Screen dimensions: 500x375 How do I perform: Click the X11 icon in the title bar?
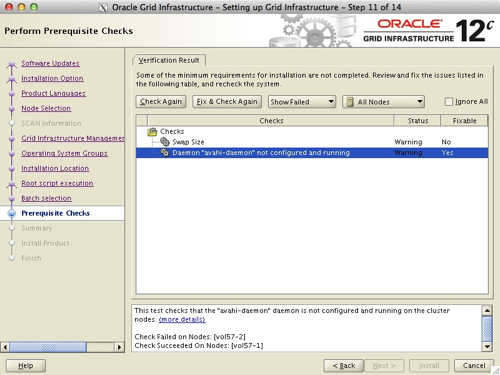point(103,7)
